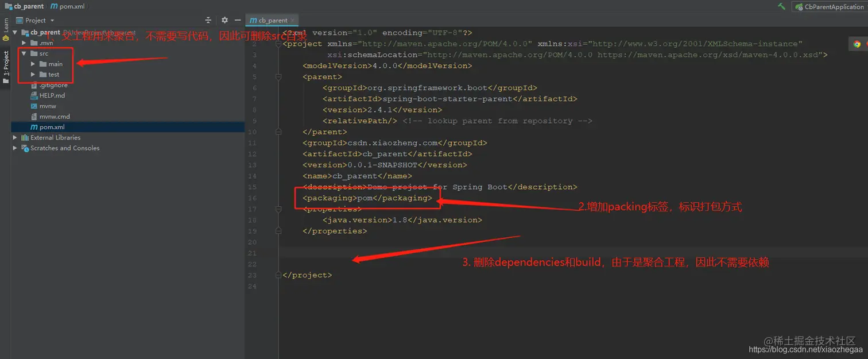Image resolution: width=868 pixels, height=359 pixels.
Task: Click the version 2.4.1 line
Action: pos(382,110)
